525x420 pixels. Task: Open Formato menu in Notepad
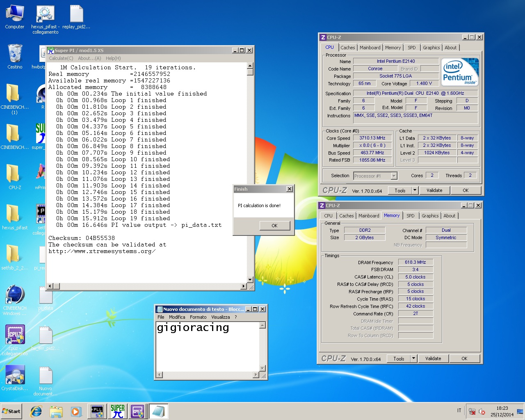pos(198,317)
